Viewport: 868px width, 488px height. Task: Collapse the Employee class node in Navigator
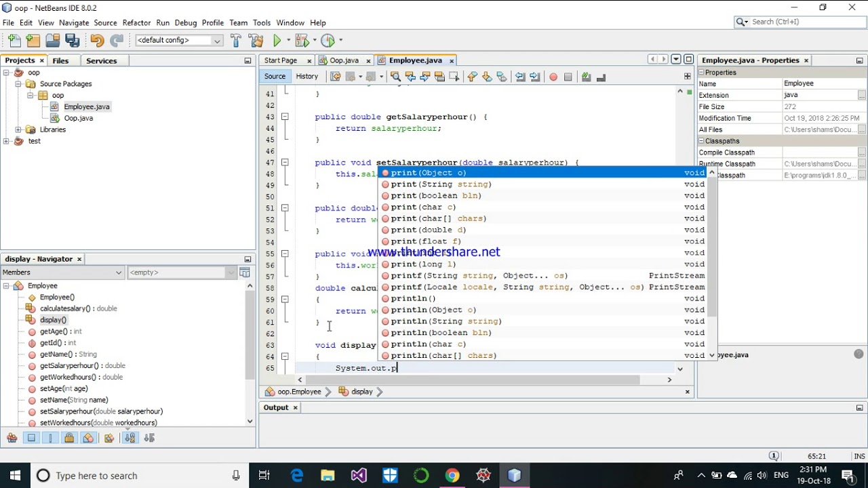point(6,286)
